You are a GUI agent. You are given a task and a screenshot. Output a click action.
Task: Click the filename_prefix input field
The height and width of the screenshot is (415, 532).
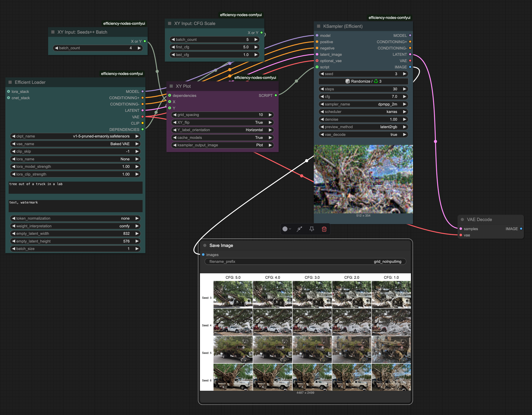[305, 261]
